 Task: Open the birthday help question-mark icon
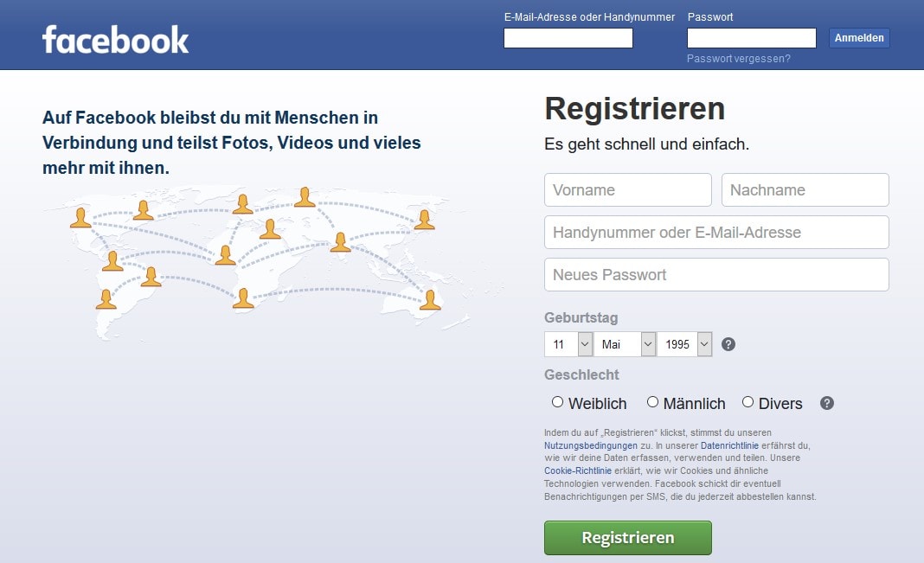[728, 344]
